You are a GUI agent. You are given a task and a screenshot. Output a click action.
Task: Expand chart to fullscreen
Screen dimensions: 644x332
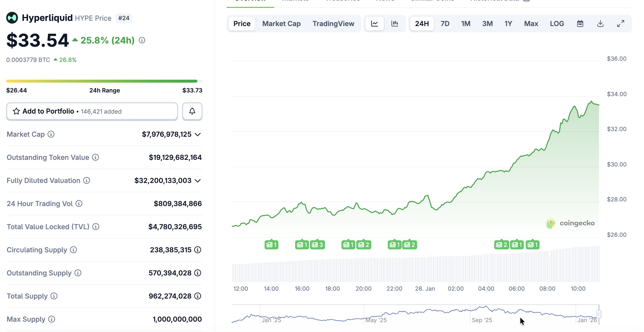(x=621, y=23)
